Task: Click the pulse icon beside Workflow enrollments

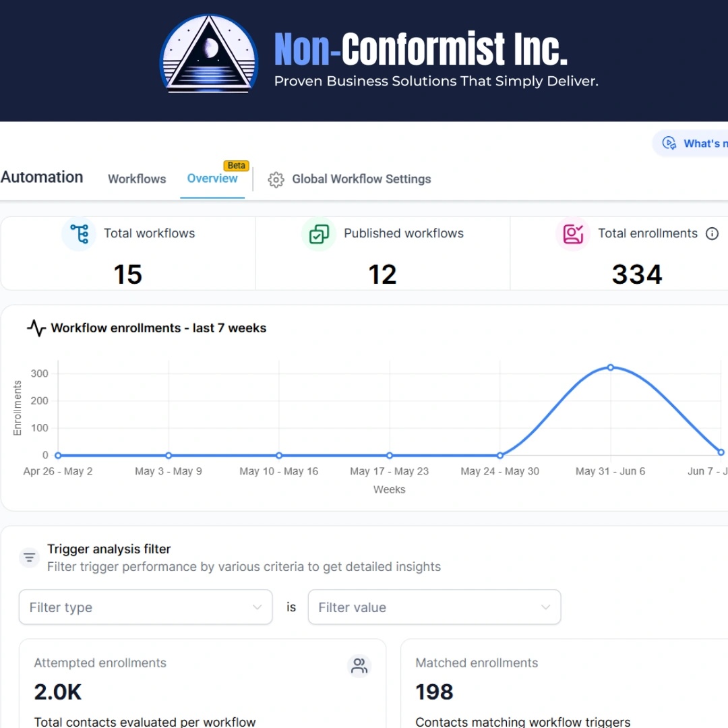Action: coord(36,328)
